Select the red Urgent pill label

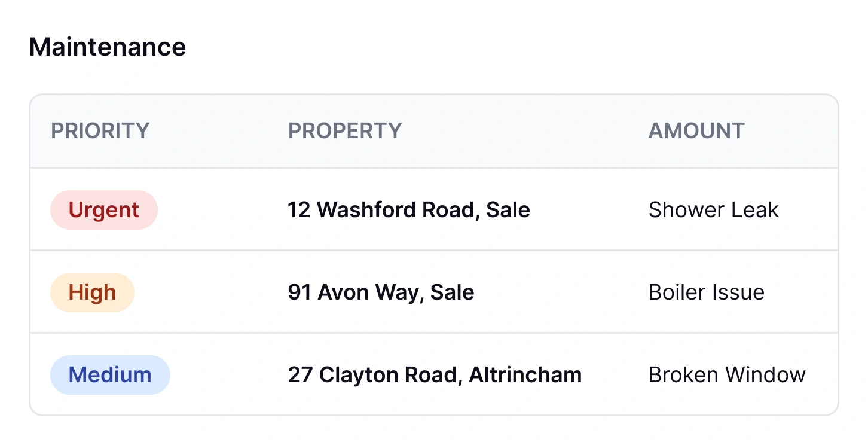click(x=103, y=209)
